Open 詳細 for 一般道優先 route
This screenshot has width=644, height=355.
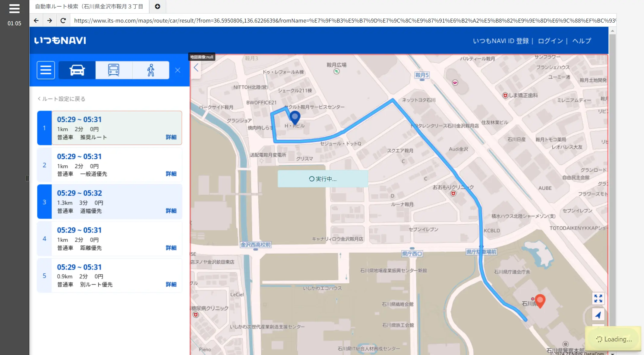tap(171, 174)
